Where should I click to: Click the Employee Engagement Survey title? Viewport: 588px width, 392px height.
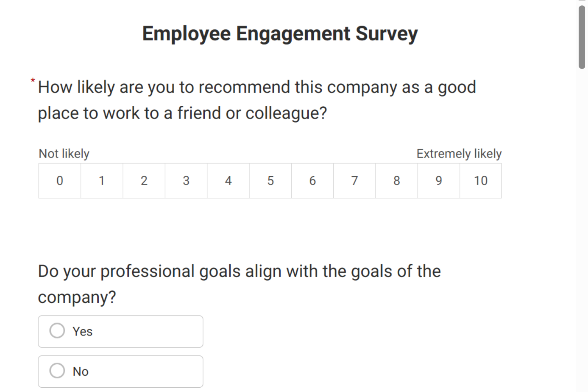coord(280,34)
